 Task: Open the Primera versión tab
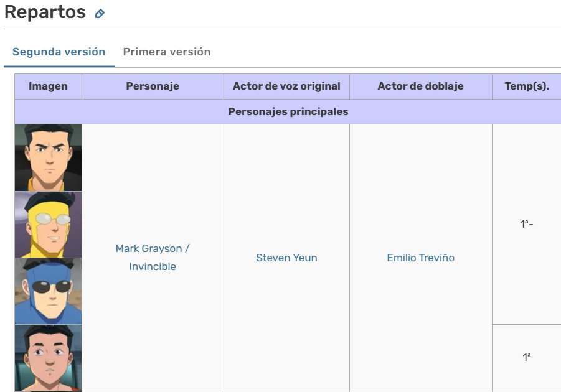[167, 52]
